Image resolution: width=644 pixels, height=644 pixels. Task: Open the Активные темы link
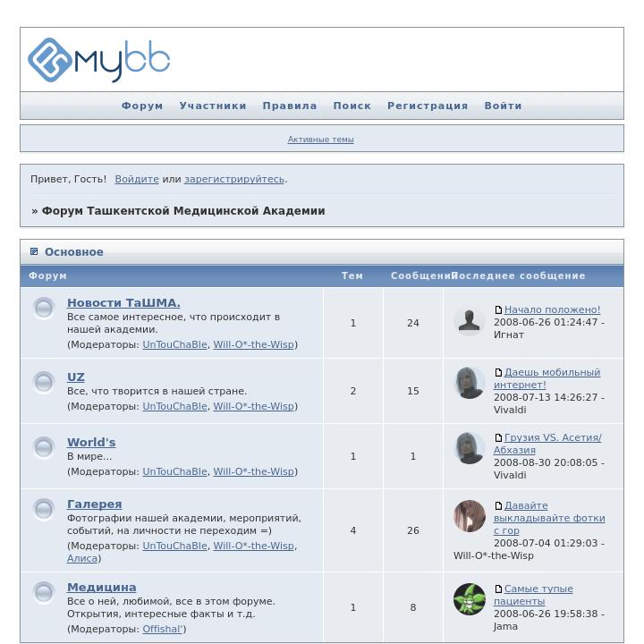(x=320, y=140)
